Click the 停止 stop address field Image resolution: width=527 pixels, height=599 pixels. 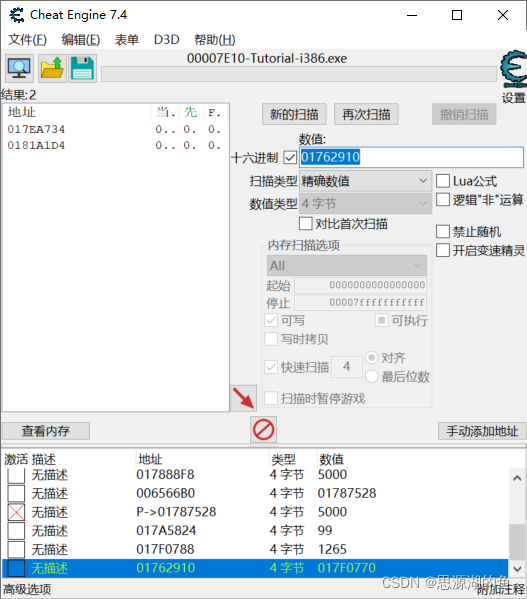click(360, 303)
